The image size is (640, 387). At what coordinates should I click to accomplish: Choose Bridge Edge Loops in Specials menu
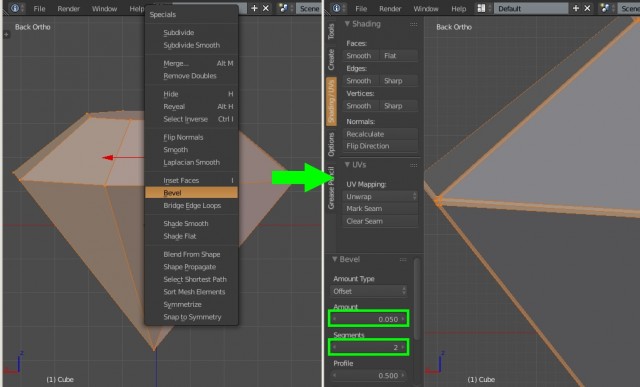click(x=191, y=205)
